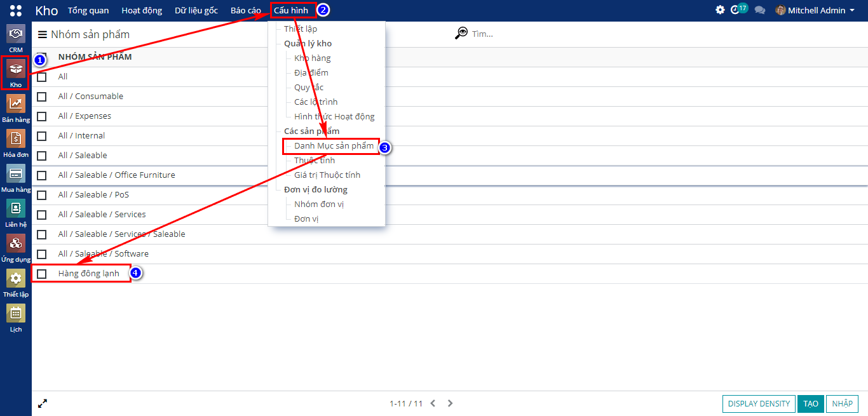The image size is (868, 416).
Task: Open the Bán hàng sales app
Action: click(16, 108)
